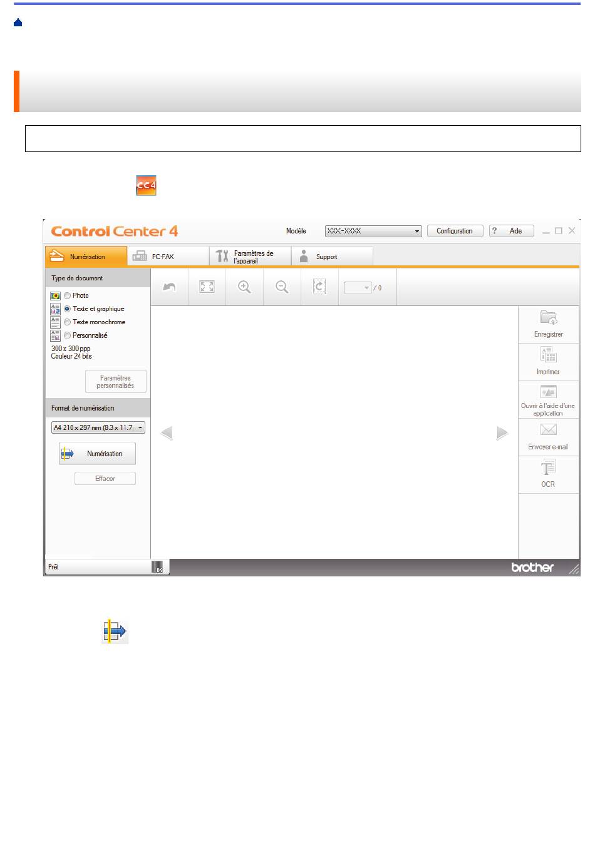Select the Photo document type
The image size is (595, 868).
67,295
